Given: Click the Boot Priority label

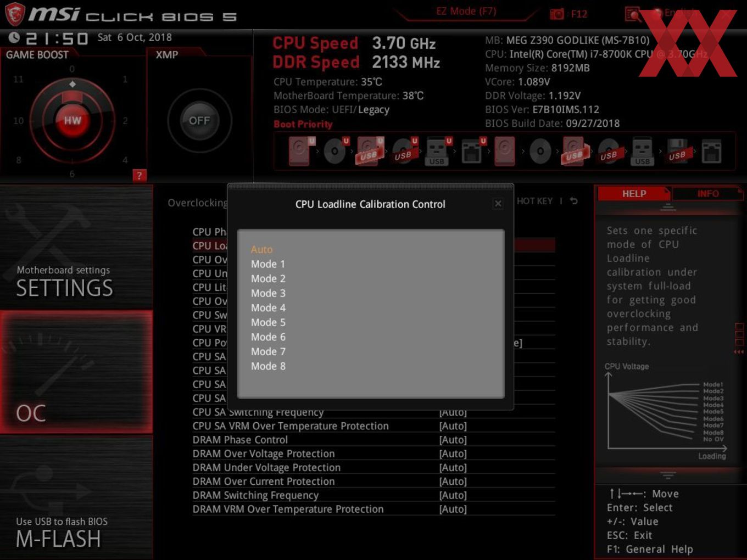Looking at the screenshot, I should (x=303, y=124).
